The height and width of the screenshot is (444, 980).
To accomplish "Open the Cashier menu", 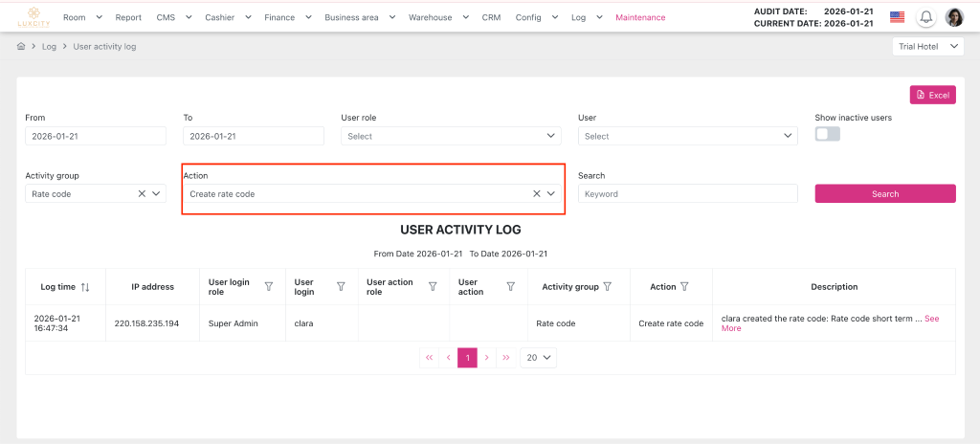I will click(x=228, y=17).
